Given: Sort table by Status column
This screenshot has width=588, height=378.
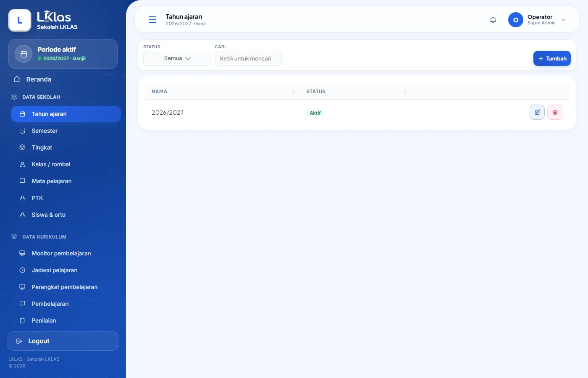Looking at the screenshot, I should pos(405,92).
